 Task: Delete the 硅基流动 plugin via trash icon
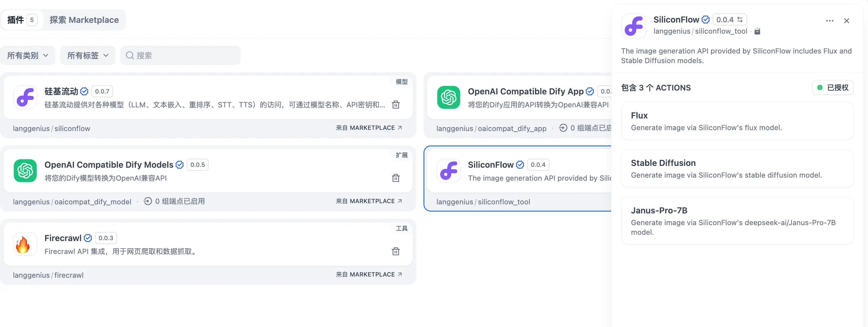pos(396,105)
